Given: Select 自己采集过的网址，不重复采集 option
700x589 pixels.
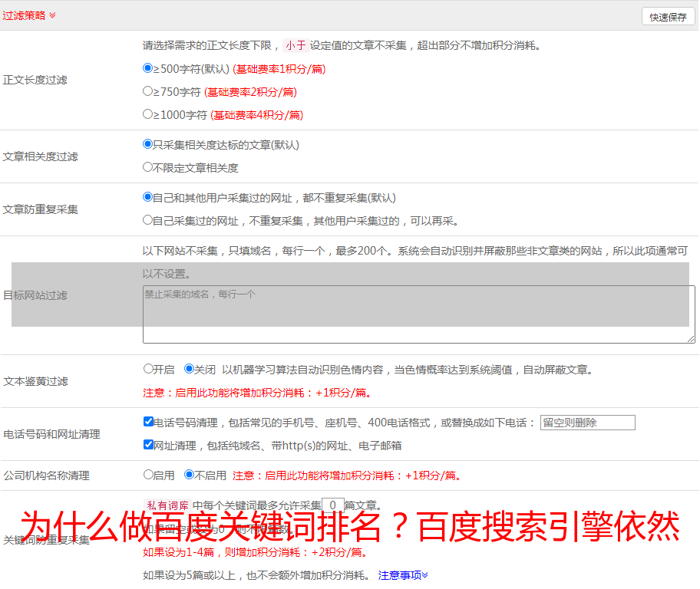Looking at the screenshot, I should click(147, 220).
